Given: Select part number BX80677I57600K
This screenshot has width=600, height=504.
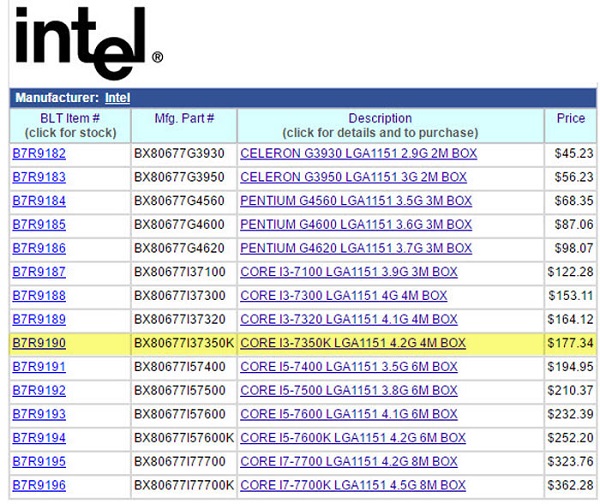Looking at the screenshot, I should click(x=184, y=438).
